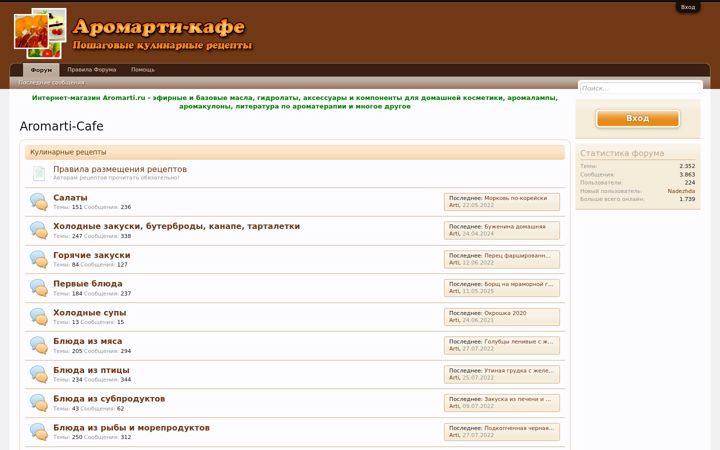
Task: Open last post Перец фарширован...
Action: pyautogui.click(x=518, y=255)
